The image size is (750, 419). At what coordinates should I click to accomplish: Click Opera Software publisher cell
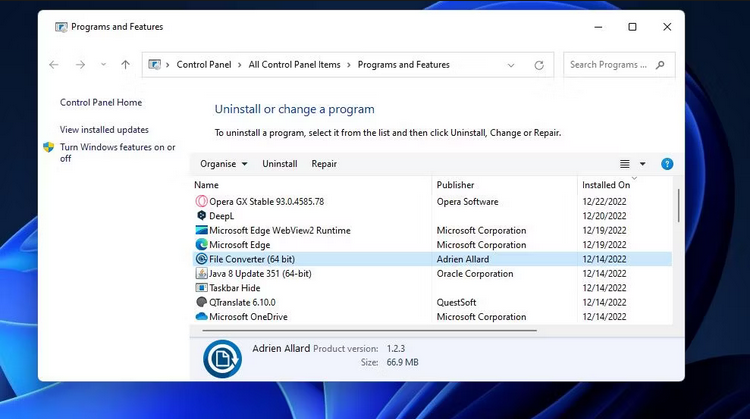(x=467, y=202)
